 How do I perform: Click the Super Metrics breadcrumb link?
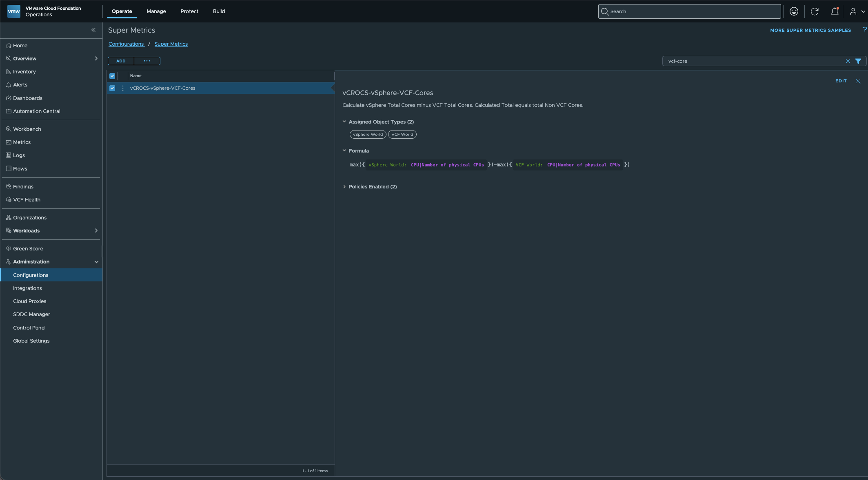[x=171, y=44]
